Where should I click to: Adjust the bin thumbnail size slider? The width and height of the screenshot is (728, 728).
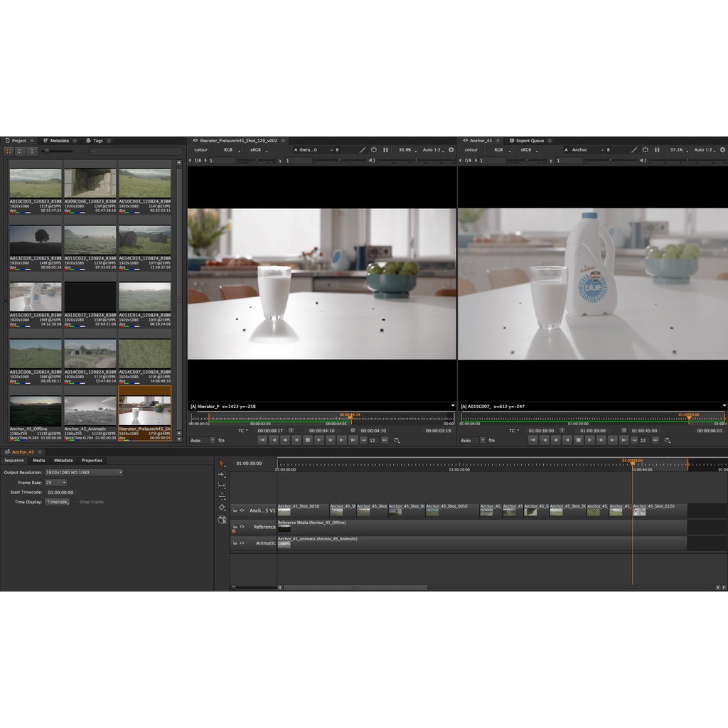48,151
